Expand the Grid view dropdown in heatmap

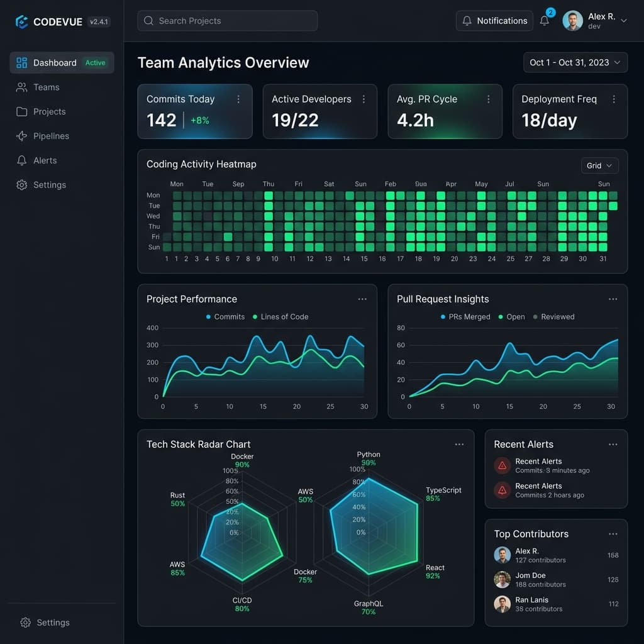[599, 165]
